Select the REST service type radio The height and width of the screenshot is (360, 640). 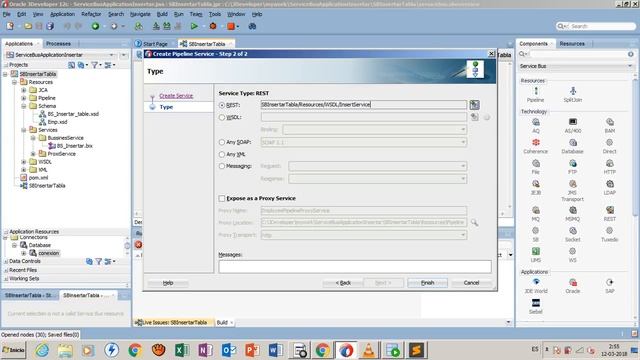coord(222,105)
